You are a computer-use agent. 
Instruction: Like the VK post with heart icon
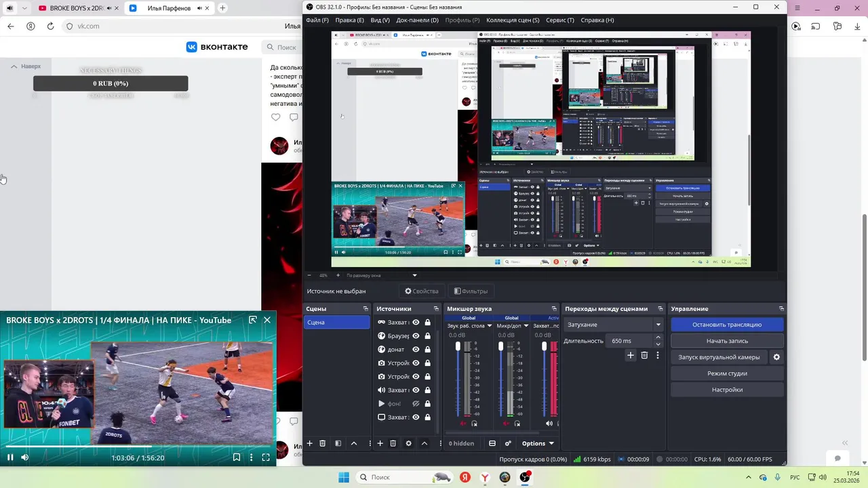pyautogui.click(x=275, y=117)
